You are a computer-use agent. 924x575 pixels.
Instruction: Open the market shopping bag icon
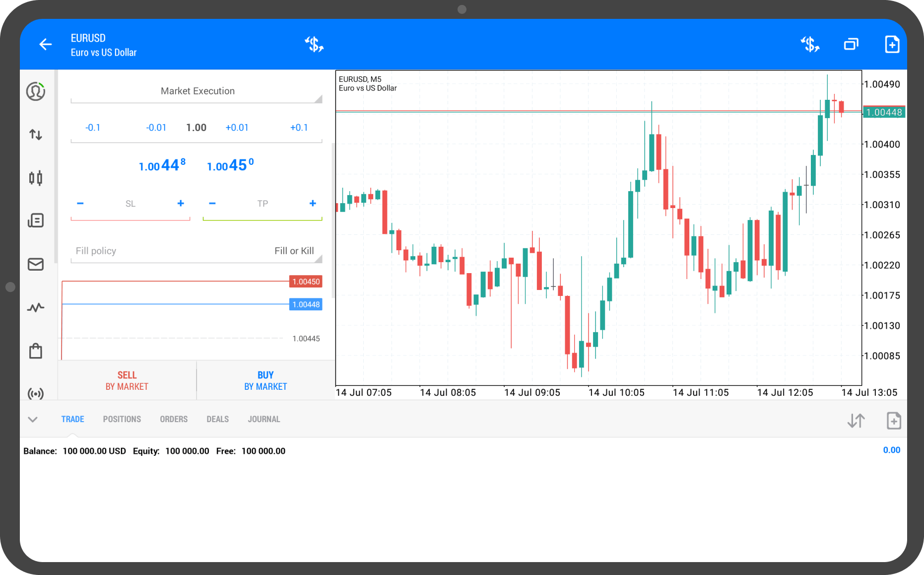(36, 351)
